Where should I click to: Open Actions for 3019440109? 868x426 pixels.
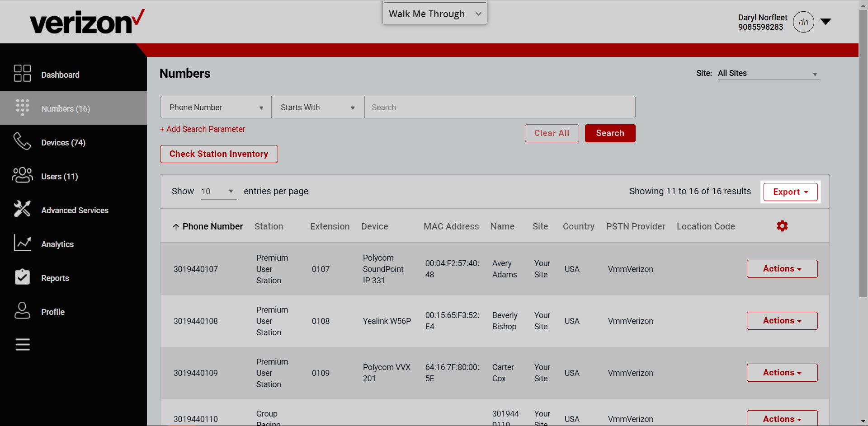pyautogui.click(x=782, y=373)
